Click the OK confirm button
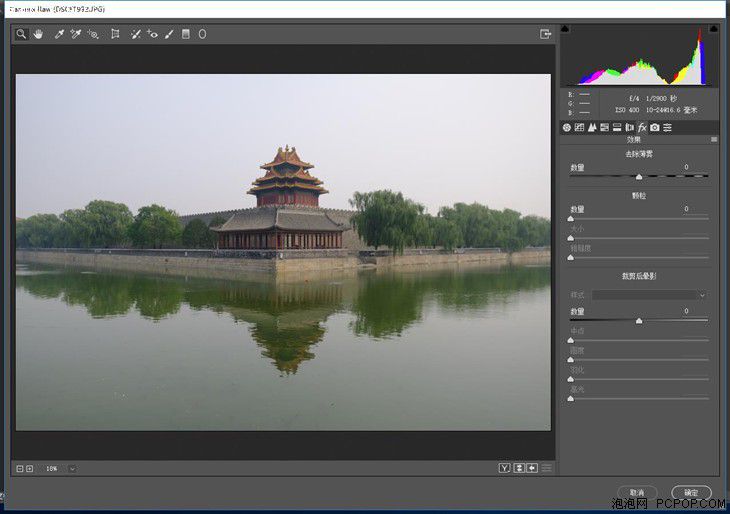 coord(691,493)
